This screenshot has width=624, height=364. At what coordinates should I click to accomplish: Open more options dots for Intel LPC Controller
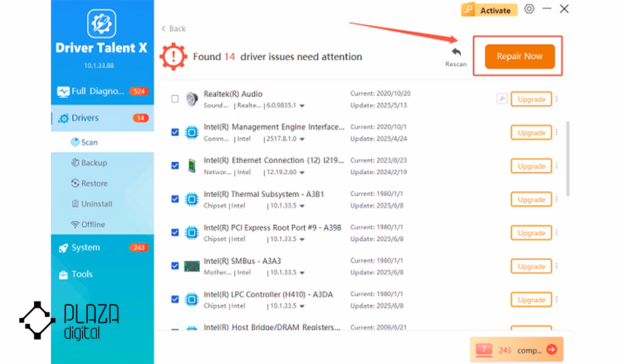coord(556,300)
